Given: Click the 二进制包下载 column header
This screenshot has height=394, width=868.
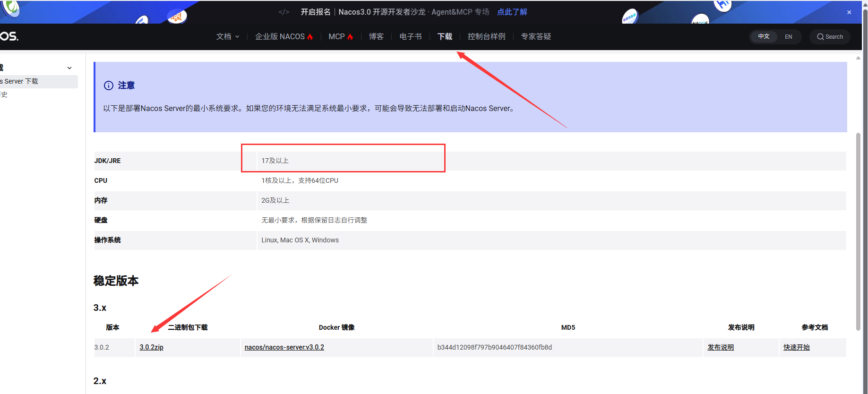Looking at the screenshot, I should click(x=188, y=327).
